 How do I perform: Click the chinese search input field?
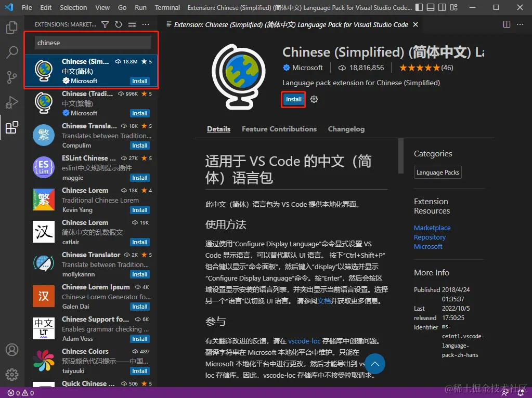coord(93,43)
